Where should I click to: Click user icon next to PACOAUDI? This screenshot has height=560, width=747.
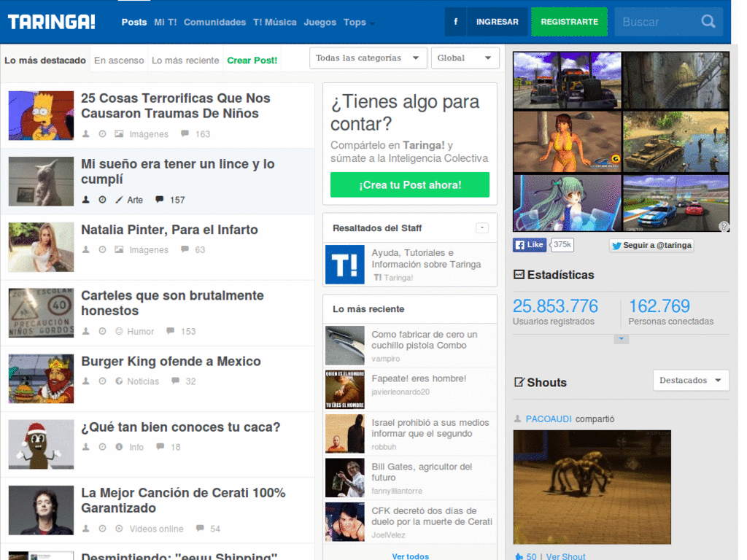pos(517,419)
